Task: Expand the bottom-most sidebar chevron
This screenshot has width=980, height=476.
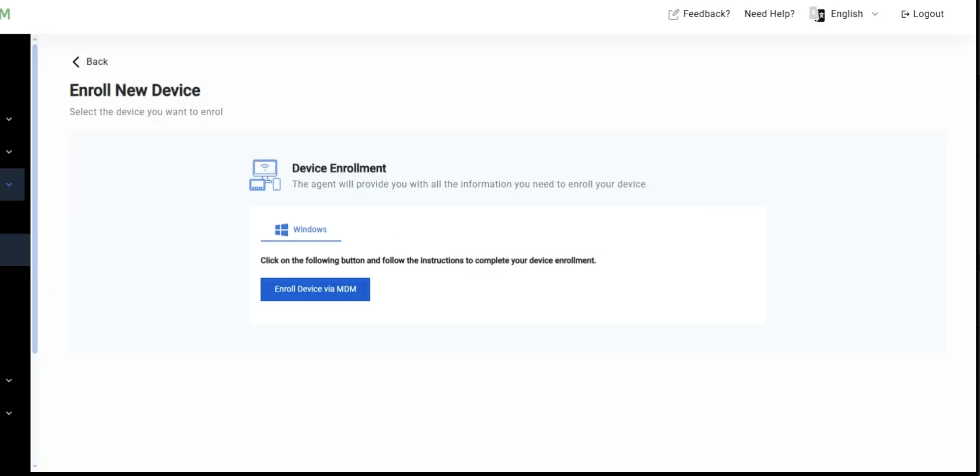Action: tap(9, 413)
